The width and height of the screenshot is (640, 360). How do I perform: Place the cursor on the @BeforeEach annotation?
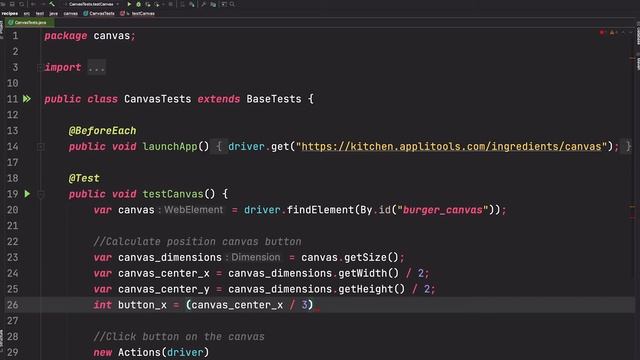click(x=102, y=131)
